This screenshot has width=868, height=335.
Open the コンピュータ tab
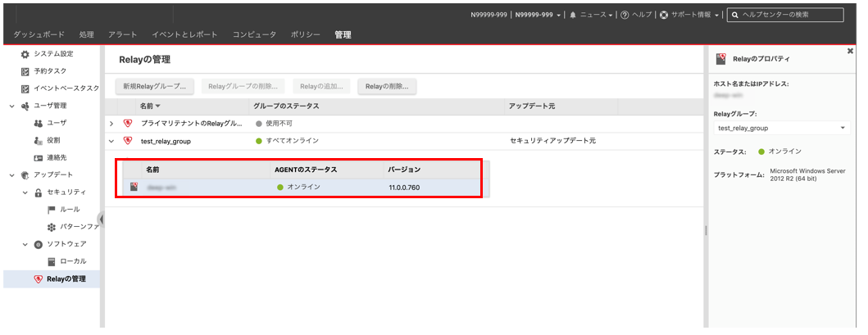coord(254,35)
